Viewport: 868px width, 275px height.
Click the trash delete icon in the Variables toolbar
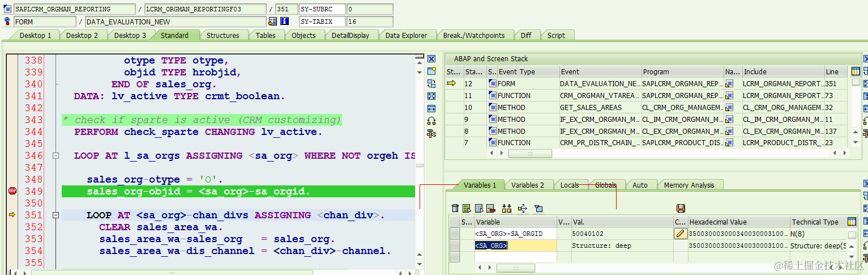click(x=455, y=209)
